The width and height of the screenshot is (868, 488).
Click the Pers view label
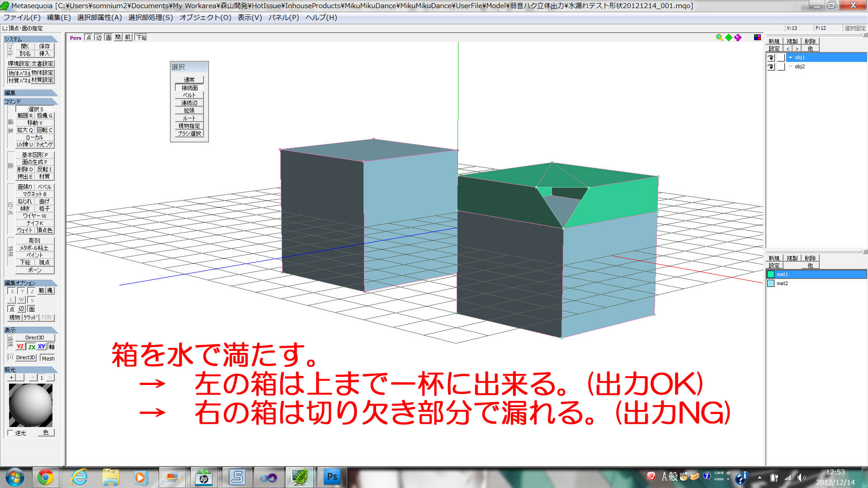click(75, 38)
